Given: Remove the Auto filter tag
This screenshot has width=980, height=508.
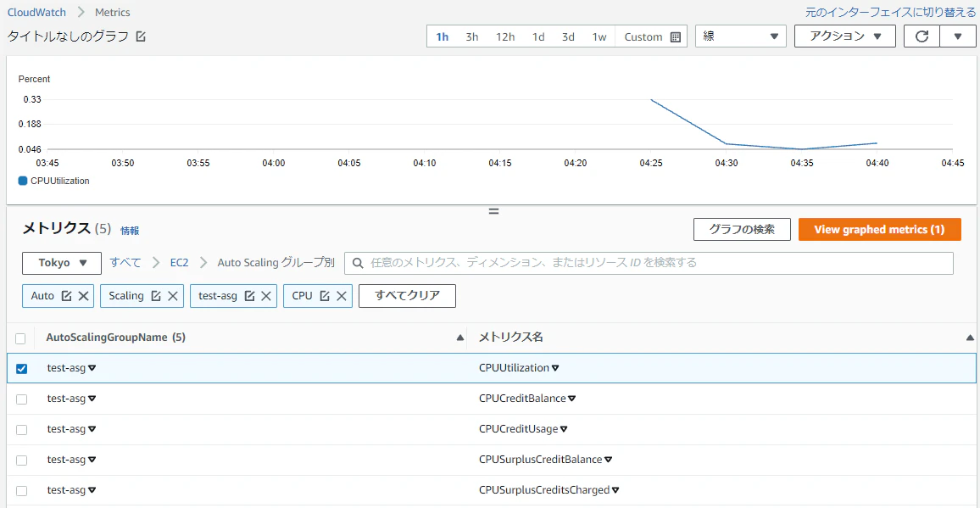Looking at the screenshot, I should pyautogui.click(x=83, y=296).
